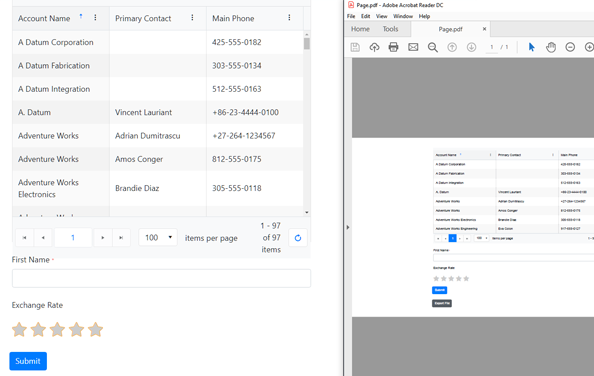Open Main Phone column menu
This screenshot has width=594, height=376.
tap(289, 18)
